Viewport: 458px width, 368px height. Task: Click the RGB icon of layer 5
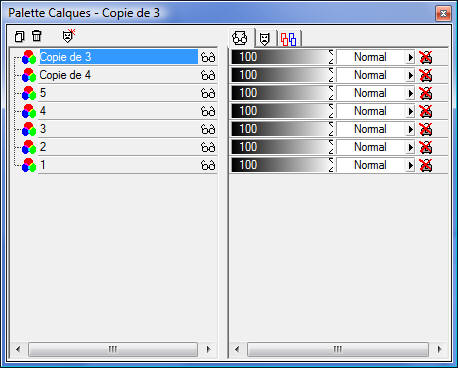29,93
